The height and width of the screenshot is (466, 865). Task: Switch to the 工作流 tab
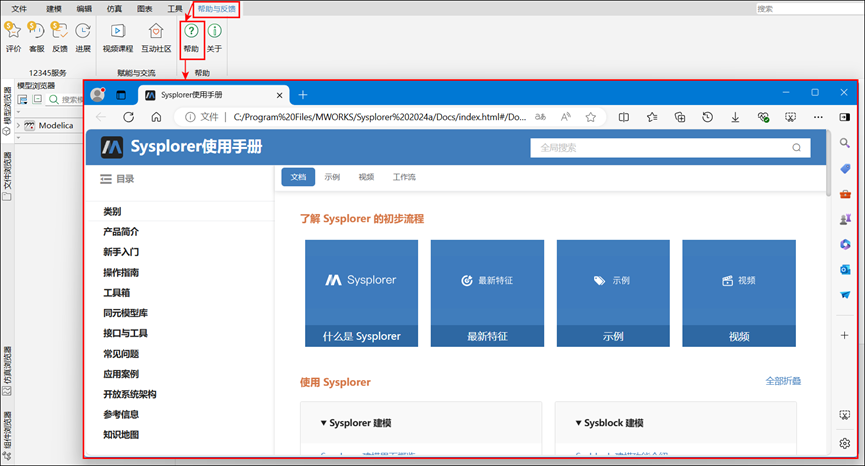(404, 177)
